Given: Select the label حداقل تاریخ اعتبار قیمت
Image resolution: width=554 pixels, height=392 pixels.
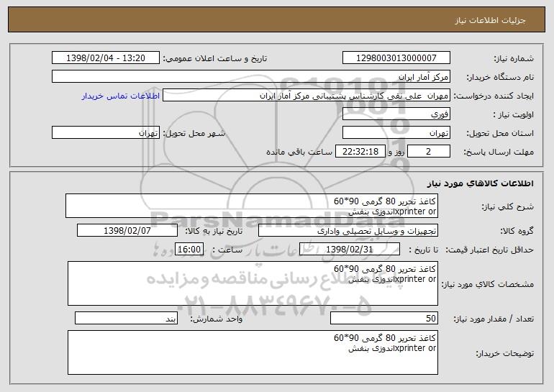Looking at the screenshot, I should tap(489, 250).
